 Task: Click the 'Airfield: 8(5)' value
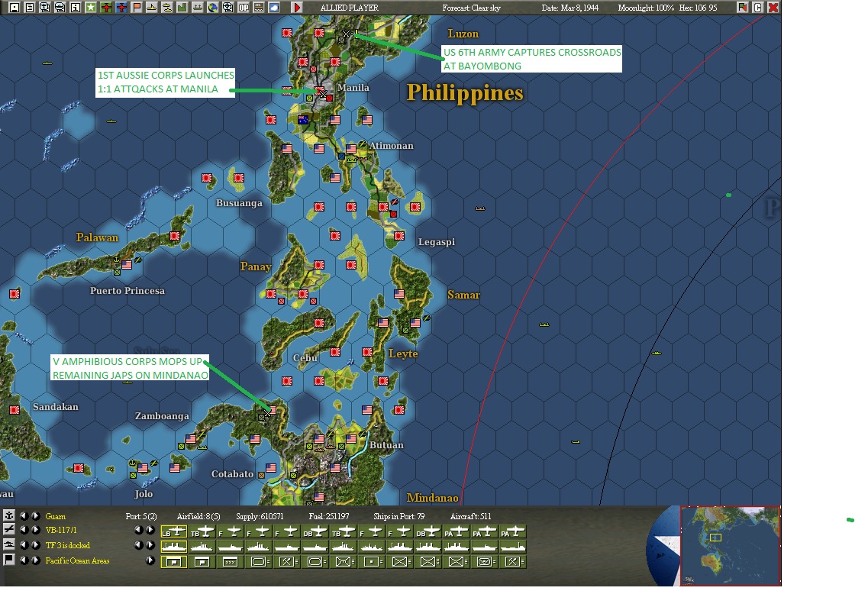tap(198, 516)
